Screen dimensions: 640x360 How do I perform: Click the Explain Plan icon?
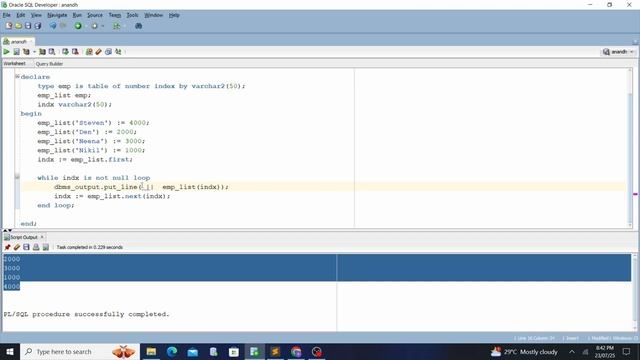tap(26, 52)
